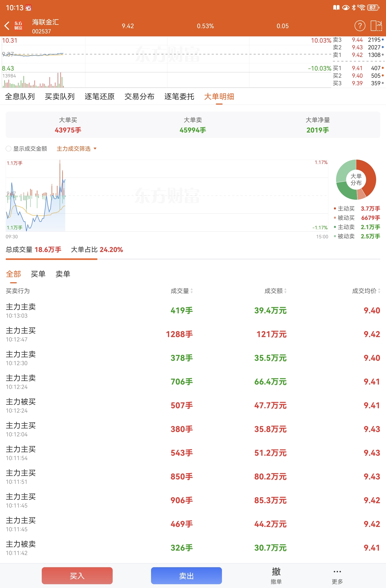
Task: Select 主力主卖 row at 10:12:30
Action: coord(193,358)
